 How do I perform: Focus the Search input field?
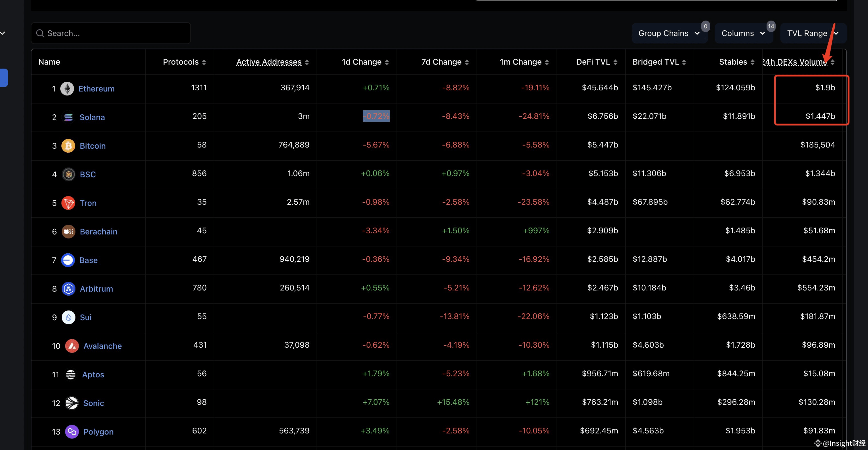111,33
